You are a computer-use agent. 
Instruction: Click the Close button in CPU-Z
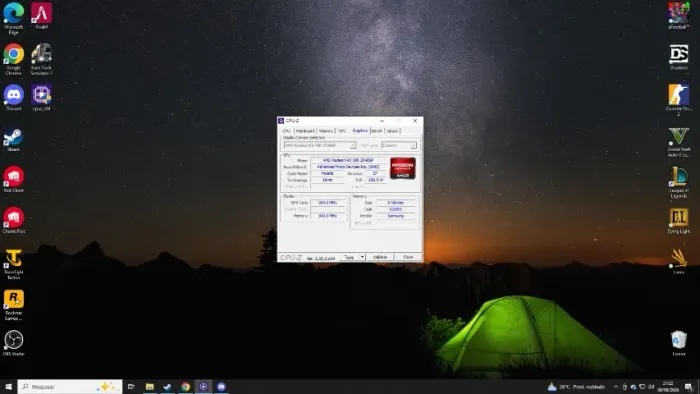tap(408, 257)
